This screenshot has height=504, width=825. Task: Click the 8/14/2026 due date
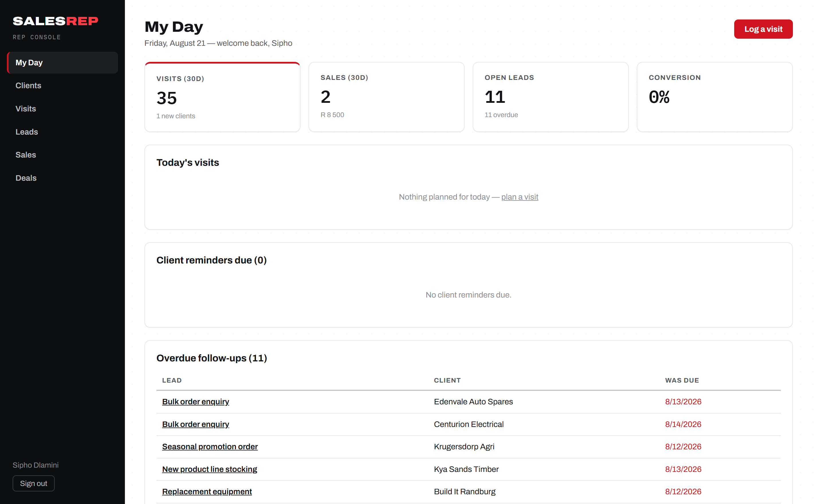(683, 424)
